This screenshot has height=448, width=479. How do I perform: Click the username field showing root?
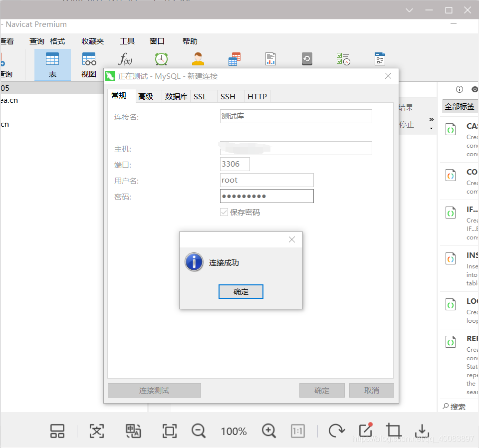tap(266, 180)
